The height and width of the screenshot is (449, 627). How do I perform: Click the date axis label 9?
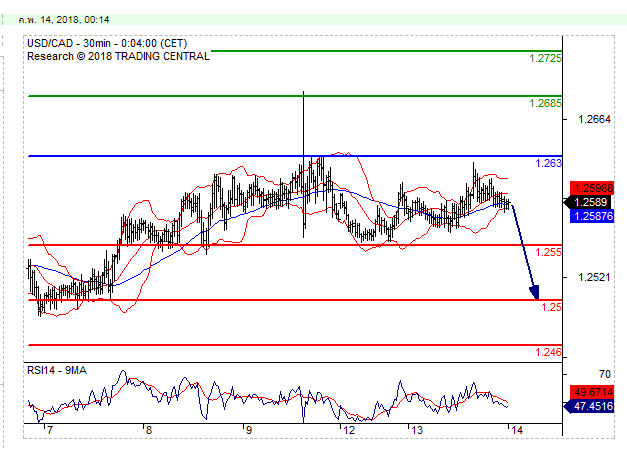(x=248, y=430)
